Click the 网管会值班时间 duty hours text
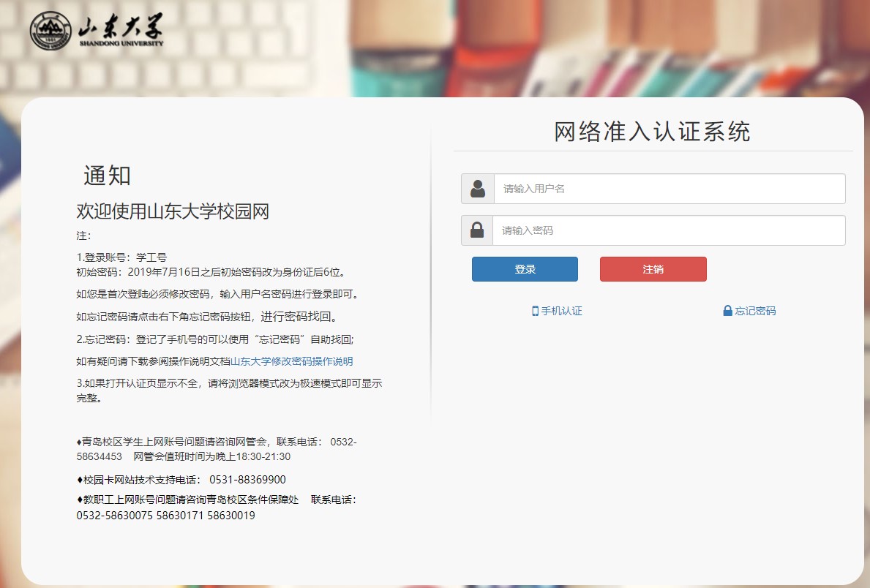This screenshot has height=588, width=870. point(212,456)
